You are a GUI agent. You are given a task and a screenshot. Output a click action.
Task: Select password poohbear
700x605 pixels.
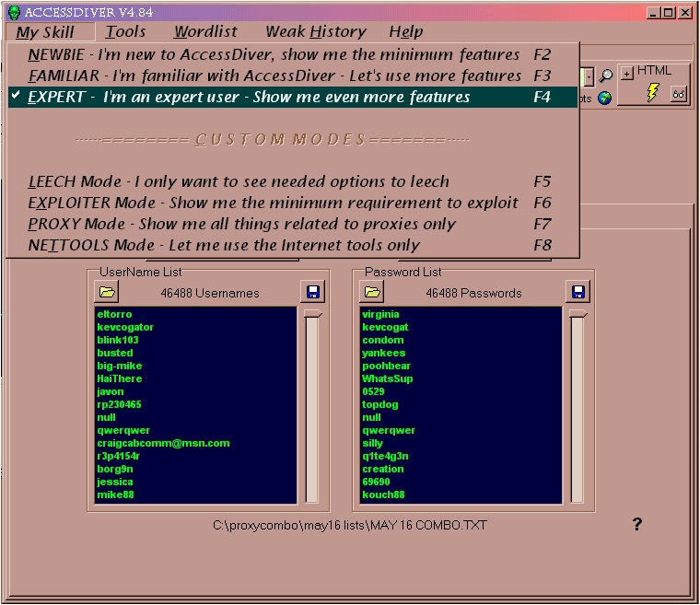click(x=386, y=366)
